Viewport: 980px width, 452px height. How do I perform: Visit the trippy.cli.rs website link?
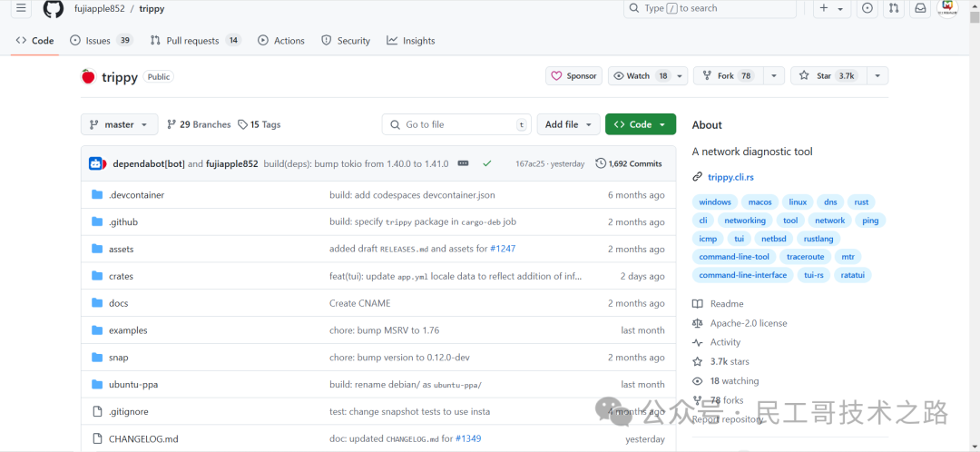click(730, 177)
